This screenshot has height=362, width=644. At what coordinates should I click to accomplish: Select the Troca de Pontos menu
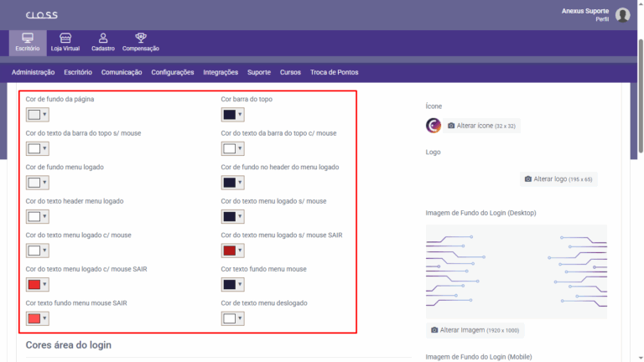tap(335, 73)
